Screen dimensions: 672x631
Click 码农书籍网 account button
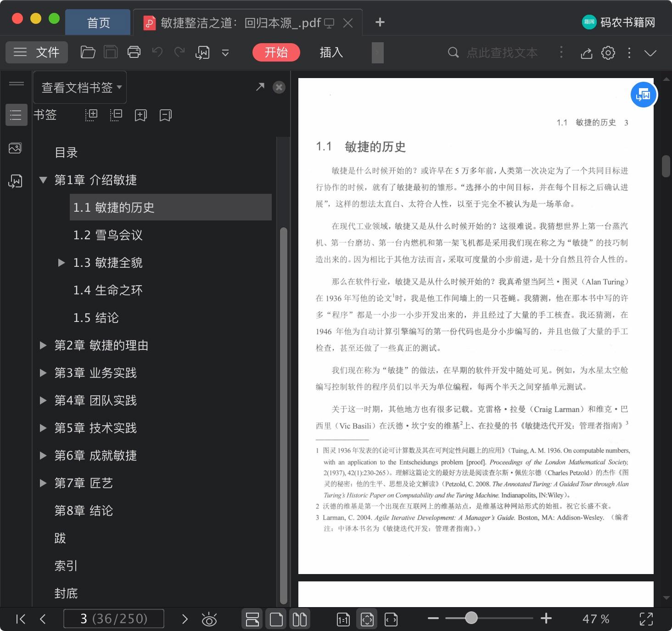pos(618,22)
